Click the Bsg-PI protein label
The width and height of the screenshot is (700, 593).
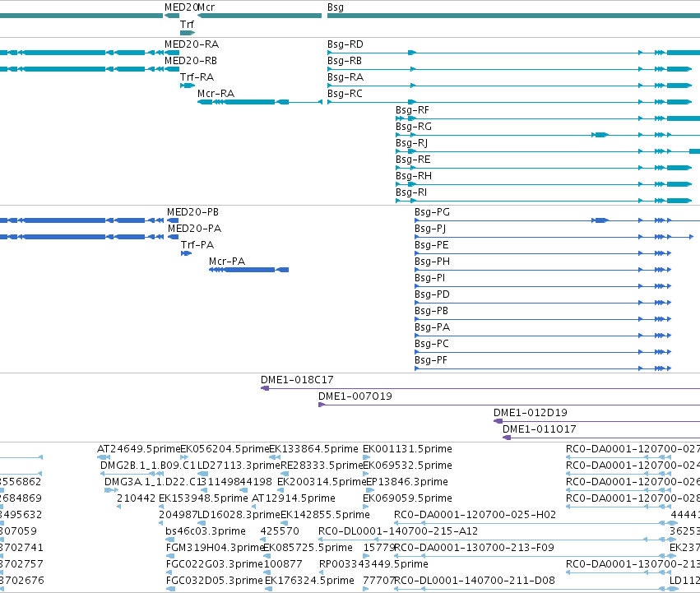[x=430, y=278]
